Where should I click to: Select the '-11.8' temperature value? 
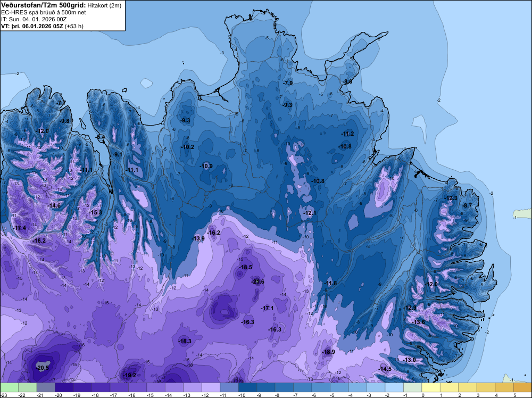[x=330, y=283]
